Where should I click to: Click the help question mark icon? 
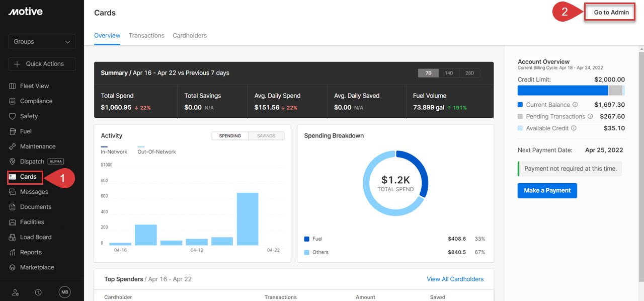38,292
